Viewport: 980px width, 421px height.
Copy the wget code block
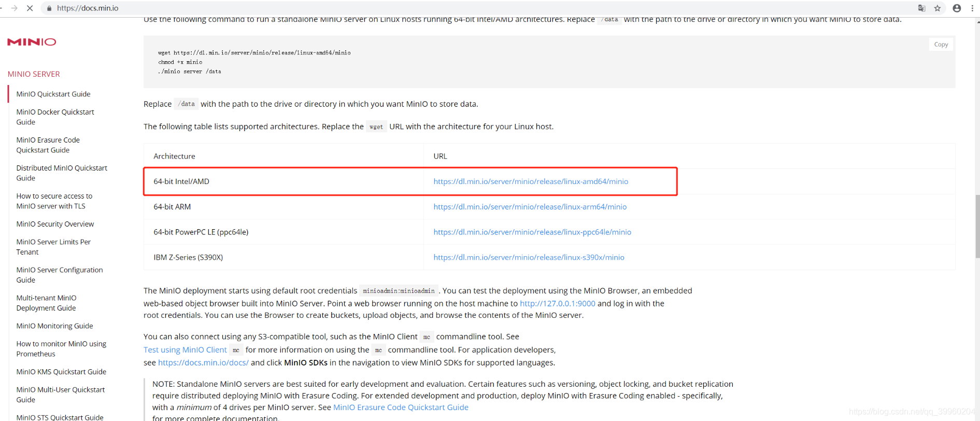pos(941,45)
